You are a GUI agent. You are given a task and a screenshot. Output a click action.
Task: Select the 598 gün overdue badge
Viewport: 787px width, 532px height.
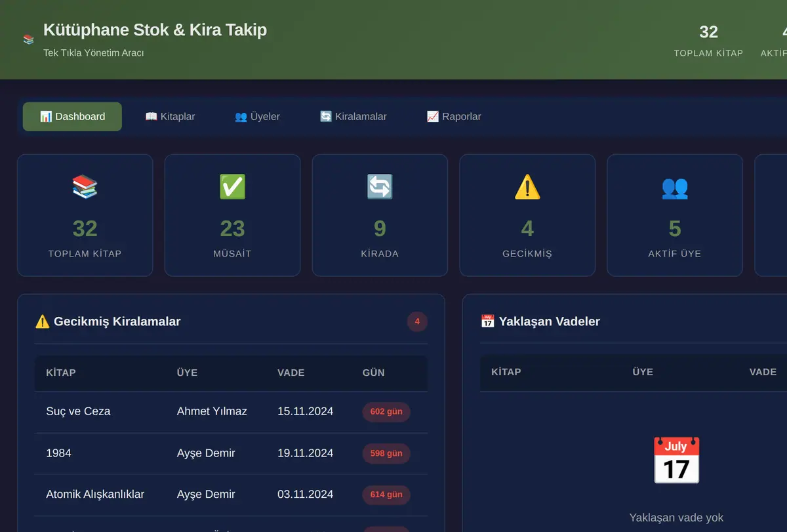(x=386, y=453)
